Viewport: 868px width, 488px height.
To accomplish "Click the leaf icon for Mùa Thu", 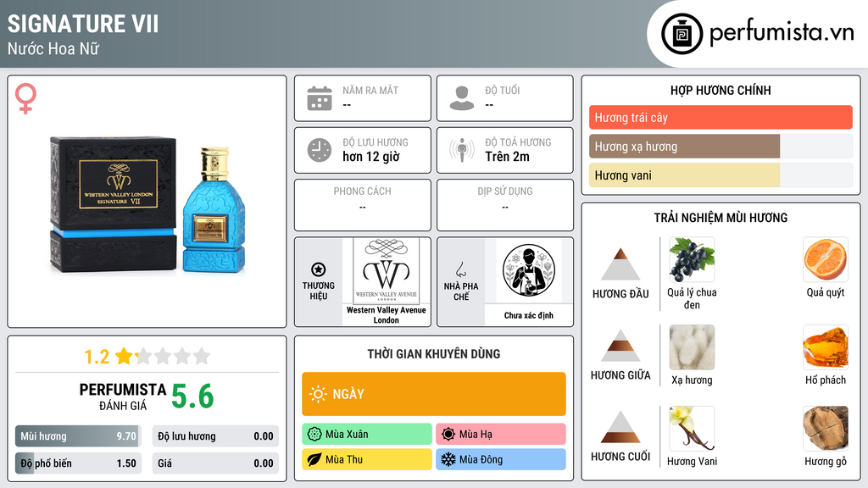I will point(314,459).
